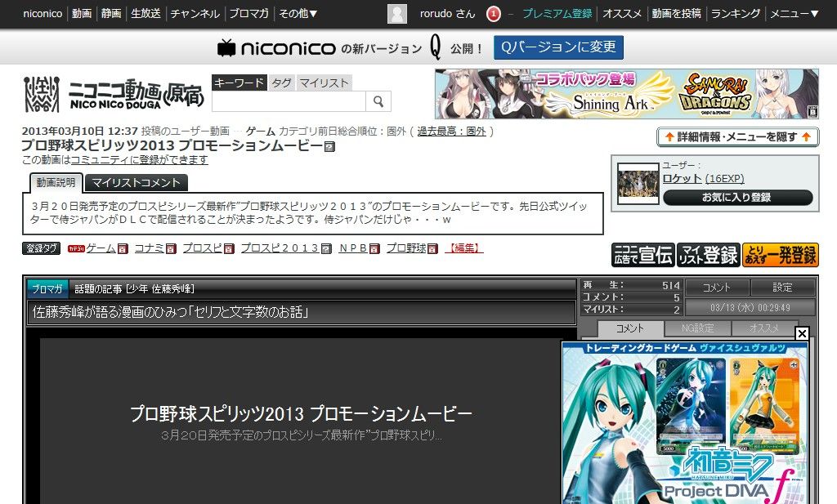Open ブロマガ in top navigation
This screenshot has width=837, height=504.
click(x=248, y=14)
